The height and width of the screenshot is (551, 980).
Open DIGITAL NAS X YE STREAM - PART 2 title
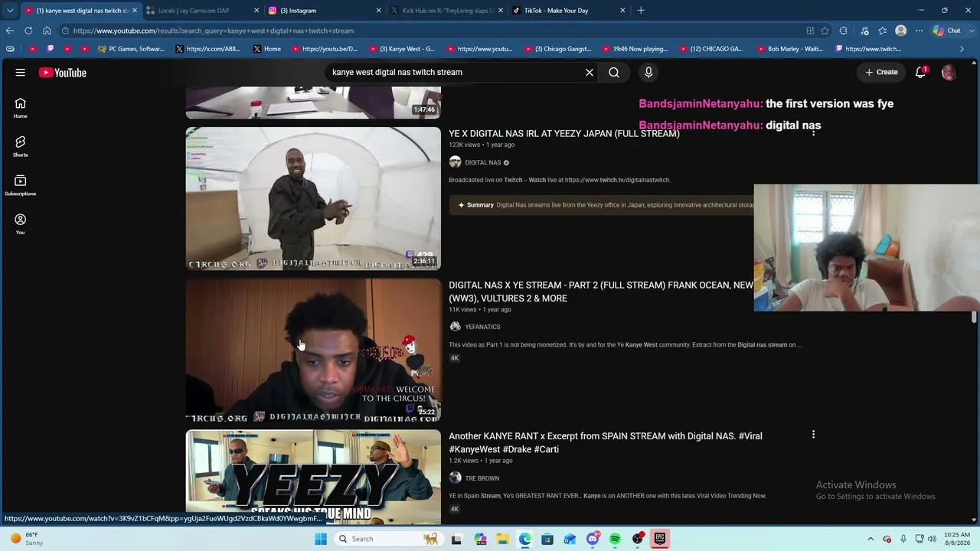[x=601, y=292]
